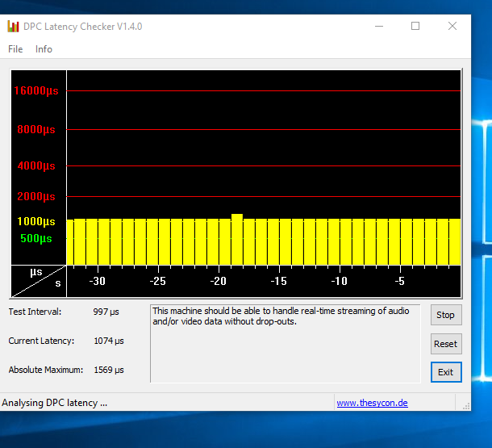Click the -30 time axis label

coord(97,281)
